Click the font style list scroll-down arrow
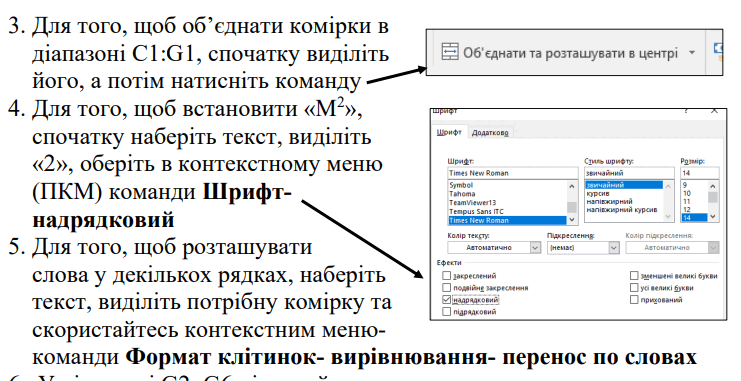 [x=669, y=216]
